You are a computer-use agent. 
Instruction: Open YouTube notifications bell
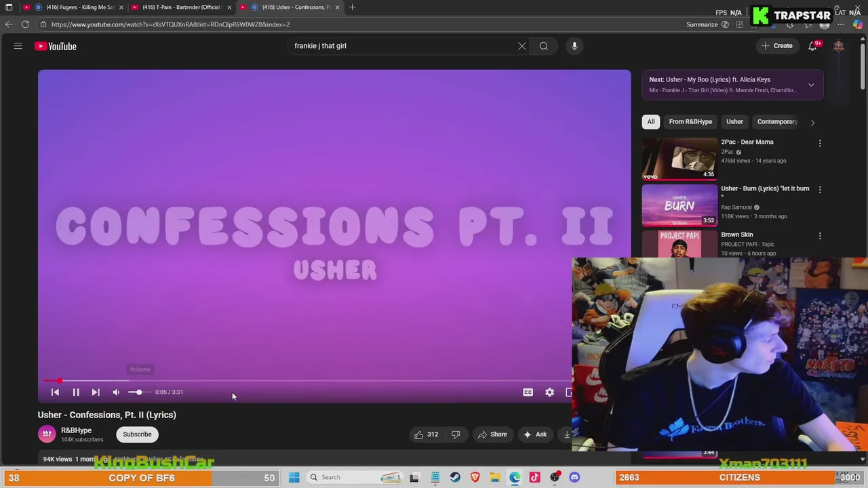(x=812, y=46)
